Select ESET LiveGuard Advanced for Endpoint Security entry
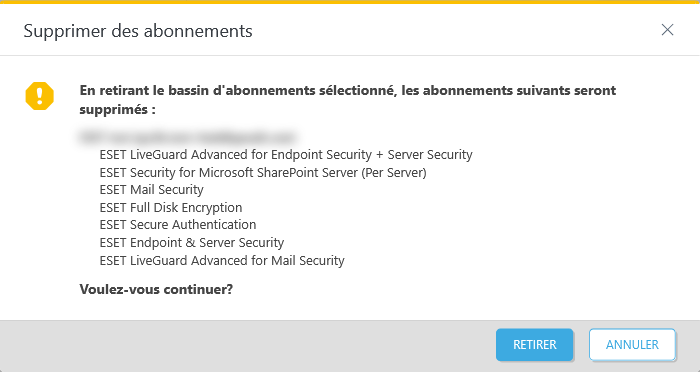The width and height of the screenshot is (700, 372). 286,155
